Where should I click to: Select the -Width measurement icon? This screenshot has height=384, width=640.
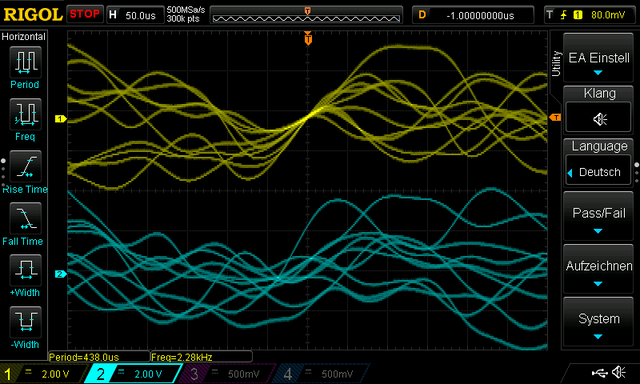coord(25,322)
